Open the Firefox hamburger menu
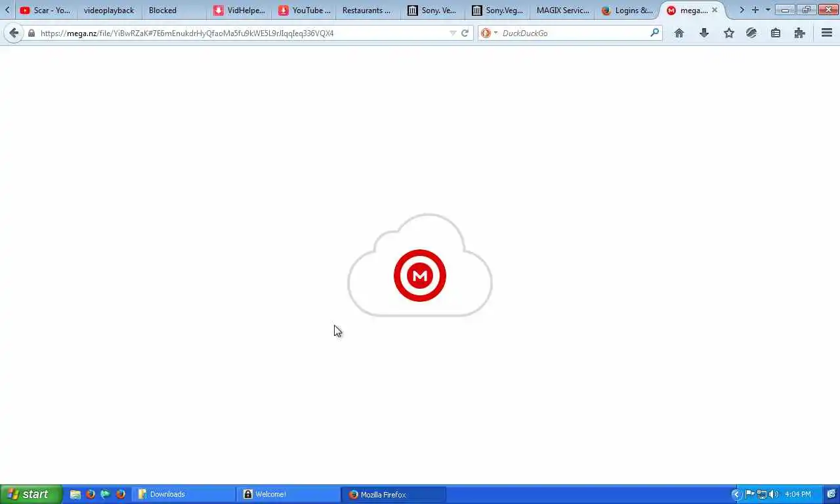The image size is (840, 504). [x=827, y=33]
